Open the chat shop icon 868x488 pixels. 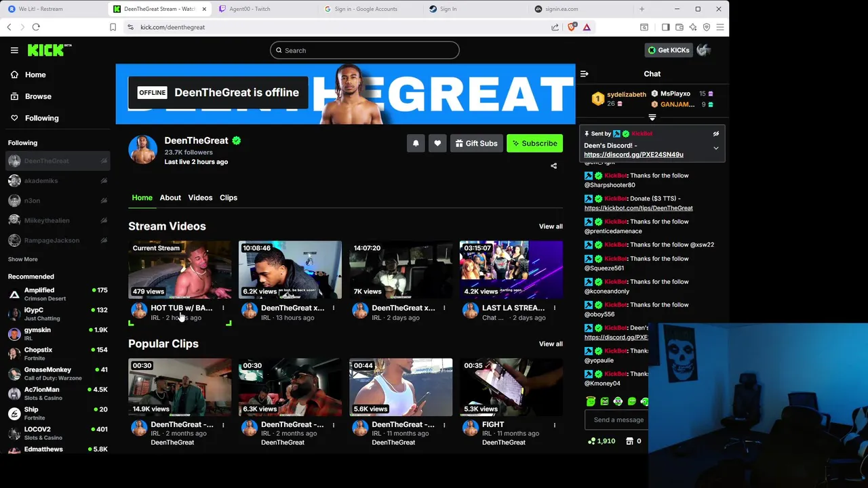(x=629, y=441)
